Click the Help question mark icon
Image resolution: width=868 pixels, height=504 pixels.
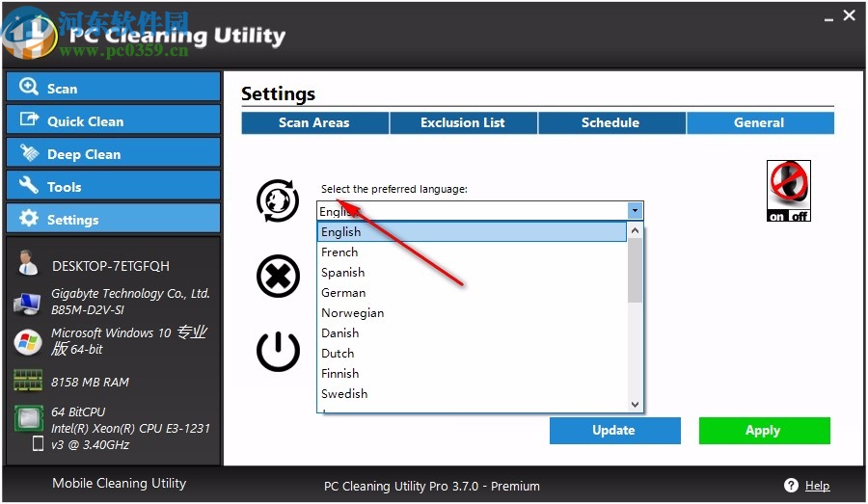[791, 485]
